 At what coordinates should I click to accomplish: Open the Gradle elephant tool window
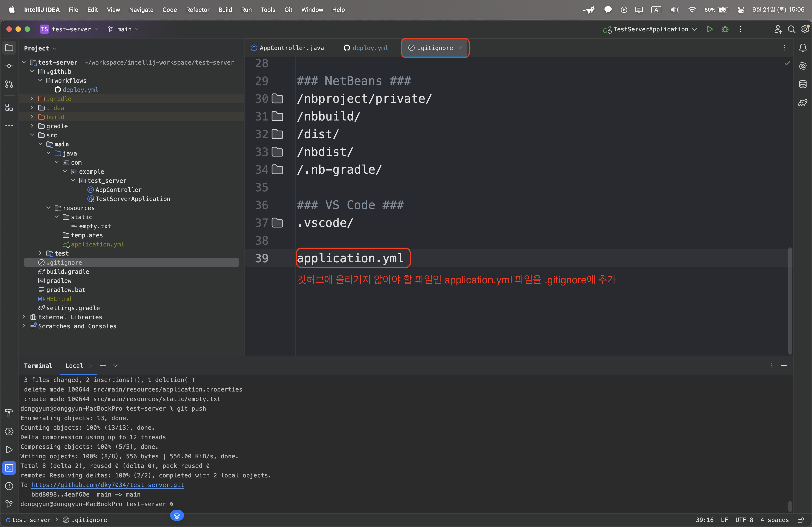[x=803, y=103]
